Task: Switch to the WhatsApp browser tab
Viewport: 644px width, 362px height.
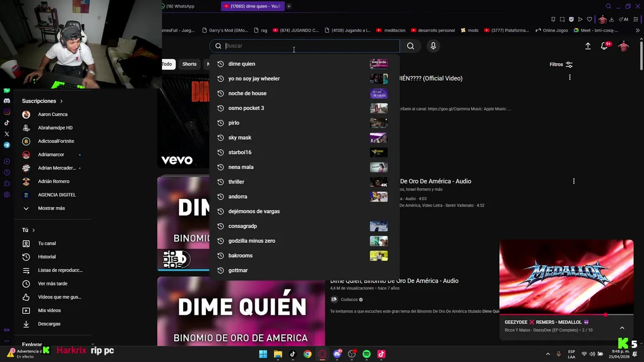Action: [x=178, y=6]
